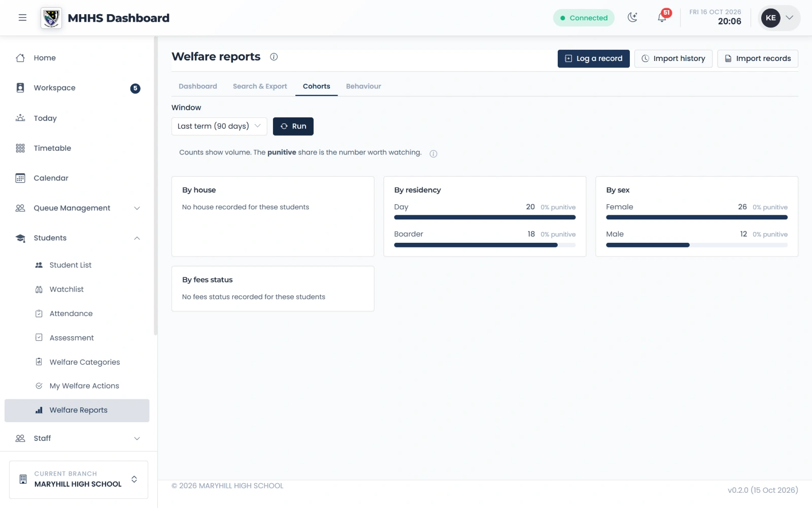This screenshot has height=508, width=812.
Task: Click the Female count row label
Action: coord(620,207)
